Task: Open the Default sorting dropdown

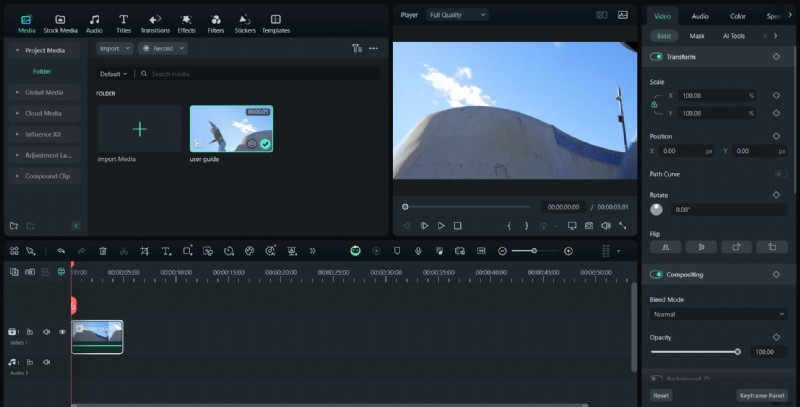Action: (113, 74)
